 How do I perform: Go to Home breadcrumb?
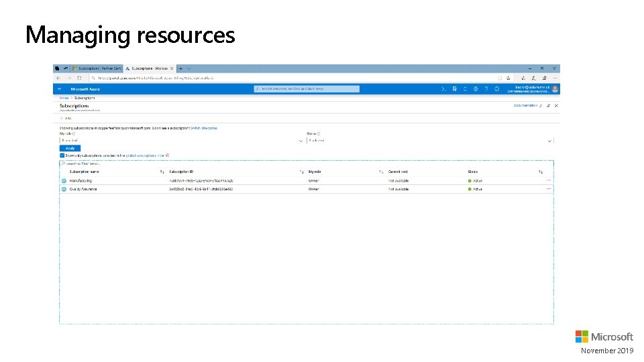pos(64,98)
